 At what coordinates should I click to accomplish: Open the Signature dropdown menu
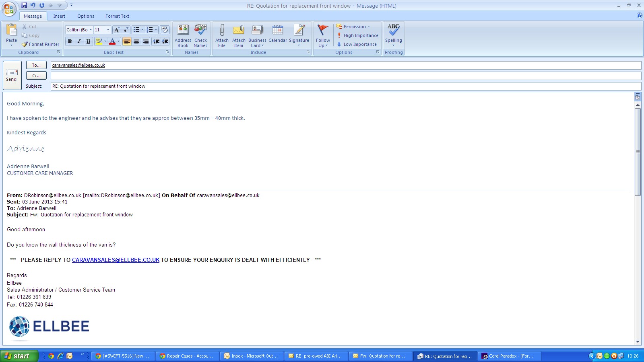pyautogui.click(x=299, y=35)
